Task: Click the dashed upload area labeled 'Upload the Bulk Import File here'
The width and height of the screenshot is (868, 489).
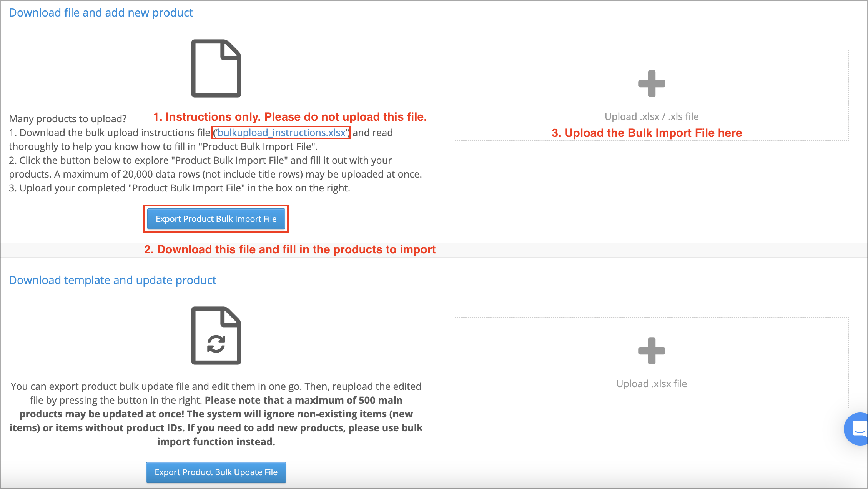Action: coord(651,94)
